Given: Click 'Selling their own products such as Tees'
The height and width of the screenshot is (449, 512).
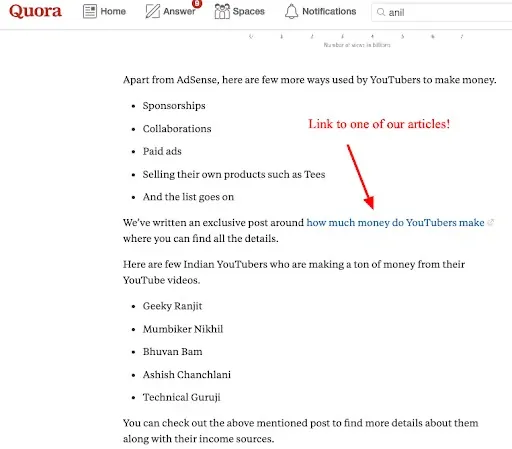Looking at the screenshot, I should (x=234, y=174).
